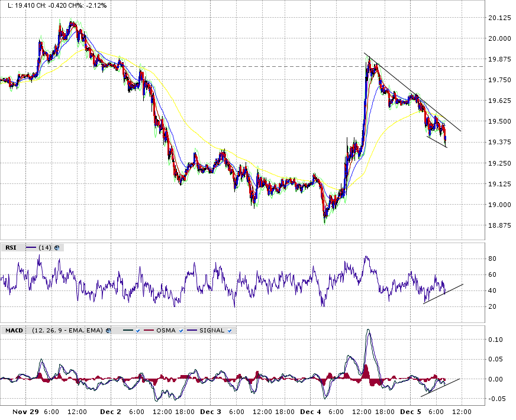Select the MACD panel label
The height and width of the screenshot is (420, 516).
tap(14, 331)
